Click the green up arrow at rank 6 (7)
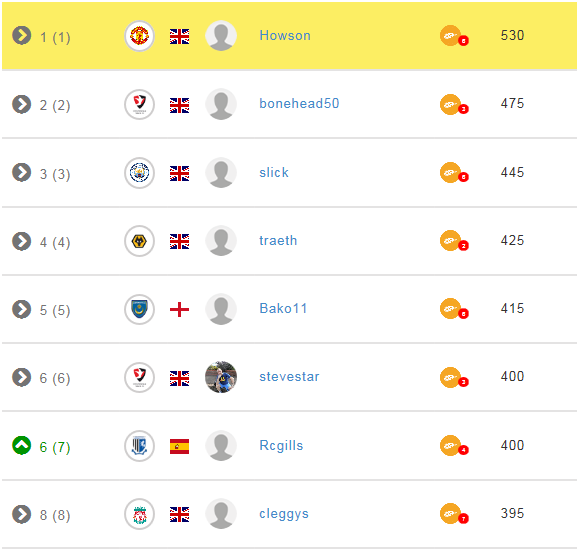The width and height of the screenshot is (577, 552). 21,445
